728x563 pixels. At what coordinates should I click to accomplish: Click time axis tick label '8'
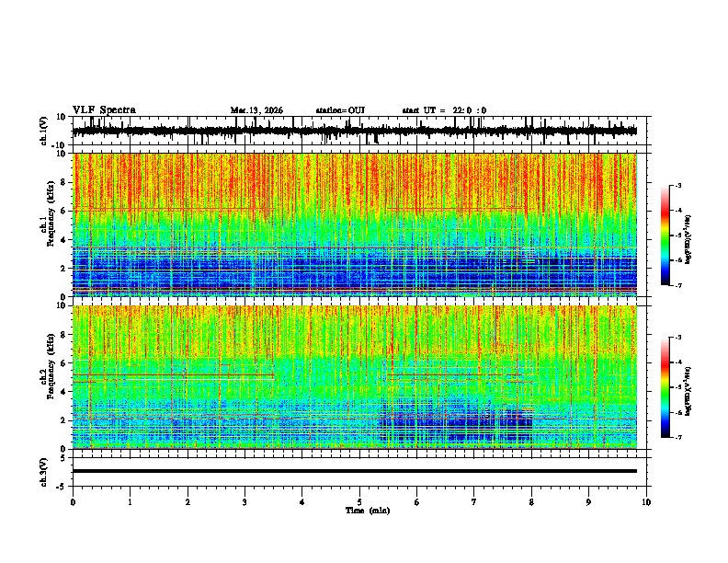pos(531,502)
